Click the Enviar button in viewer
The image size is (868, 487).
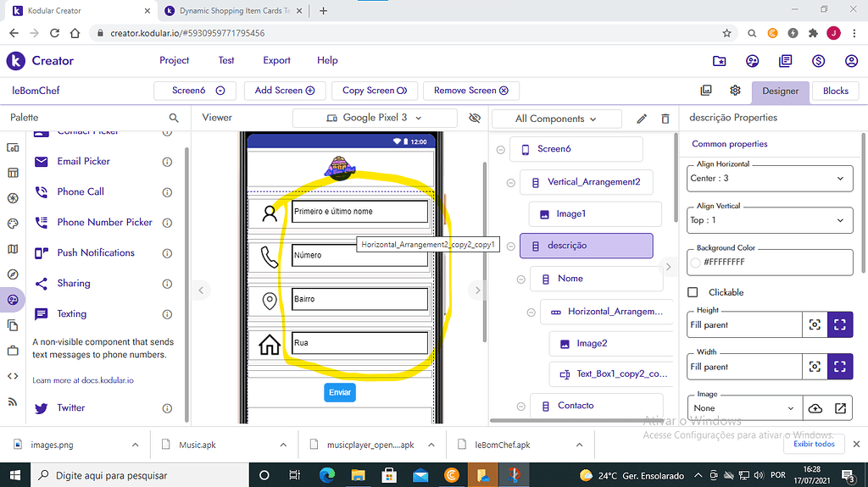tap(340, 392)
